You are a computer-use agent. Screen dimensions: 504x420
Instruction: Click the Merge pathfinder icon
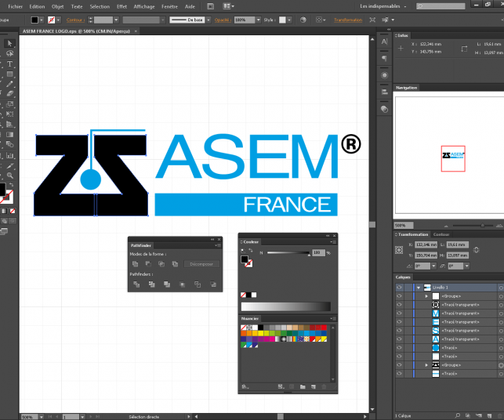pos(167,284)
